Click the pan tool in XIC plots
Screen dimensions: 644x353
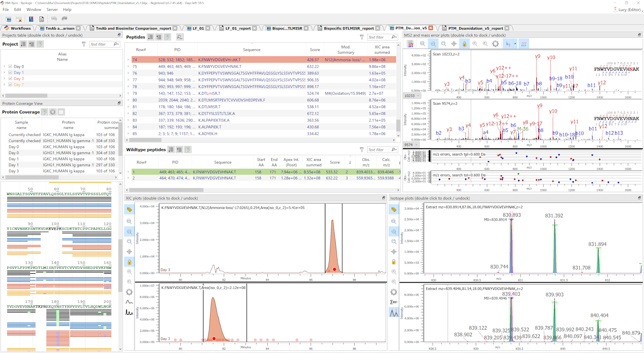tap(129, 252)
